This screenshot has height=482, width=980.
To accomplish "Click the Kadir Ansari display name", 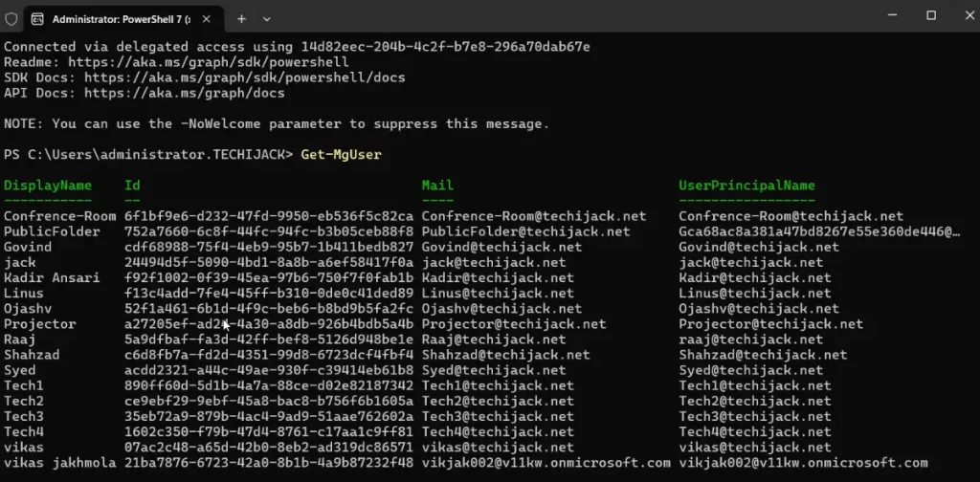I will click(52, 277).
